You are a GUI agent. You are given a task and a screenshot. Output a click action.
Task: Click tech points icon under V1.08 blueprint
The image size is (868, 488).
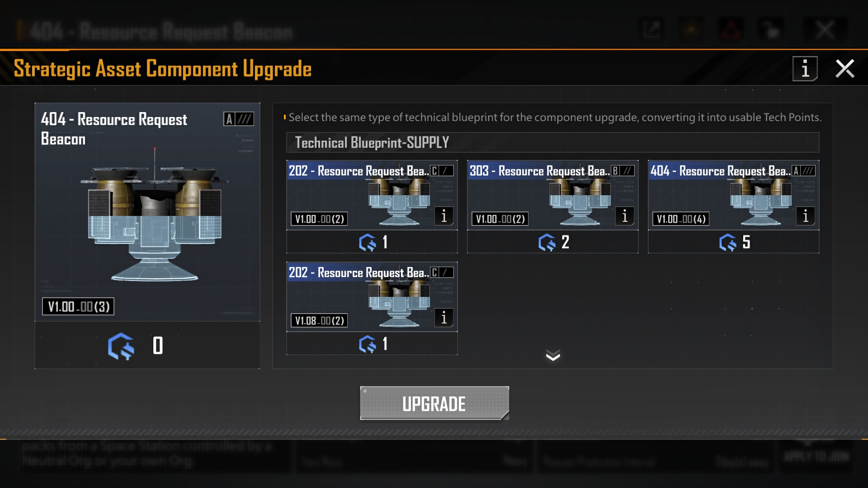click(367, 344)
